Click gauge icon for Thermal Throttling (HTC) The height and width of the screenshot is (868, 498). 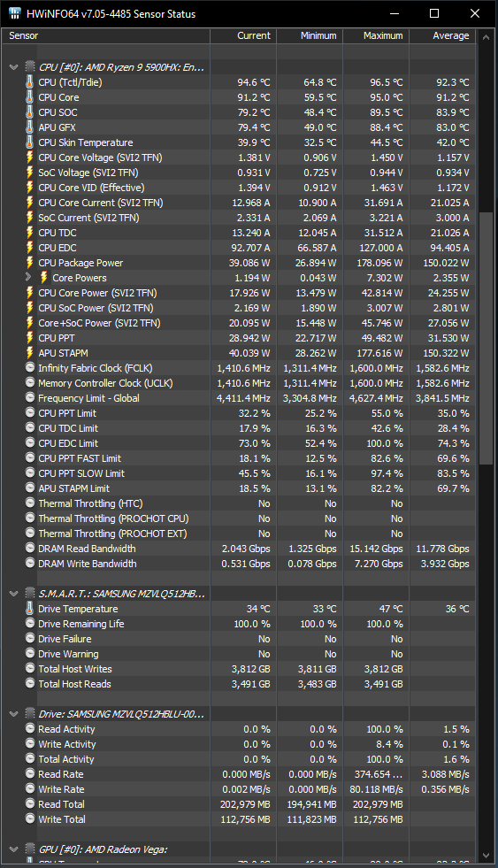(x=30, y=503)
